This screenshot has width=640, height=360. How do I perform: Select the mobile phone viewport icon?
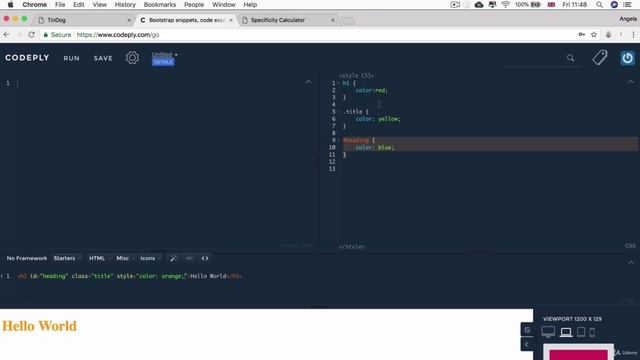592,332
